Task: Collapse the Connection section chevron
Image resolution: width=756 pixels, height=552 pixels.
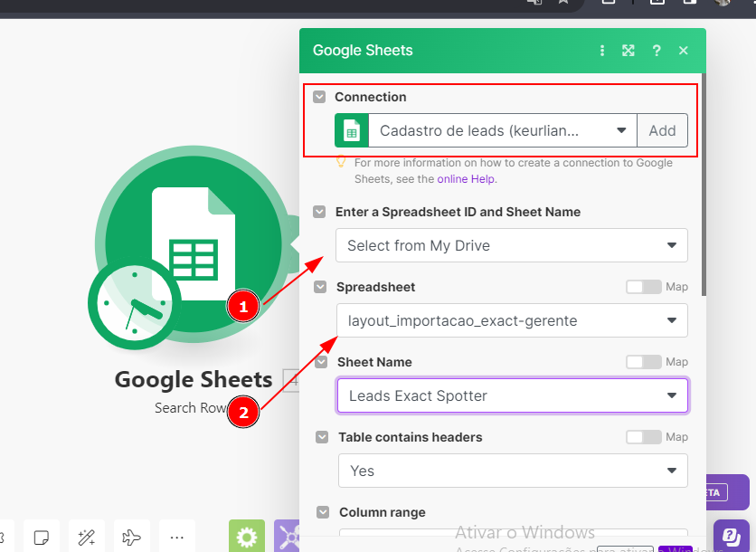Action: click(x=319, y=97)
